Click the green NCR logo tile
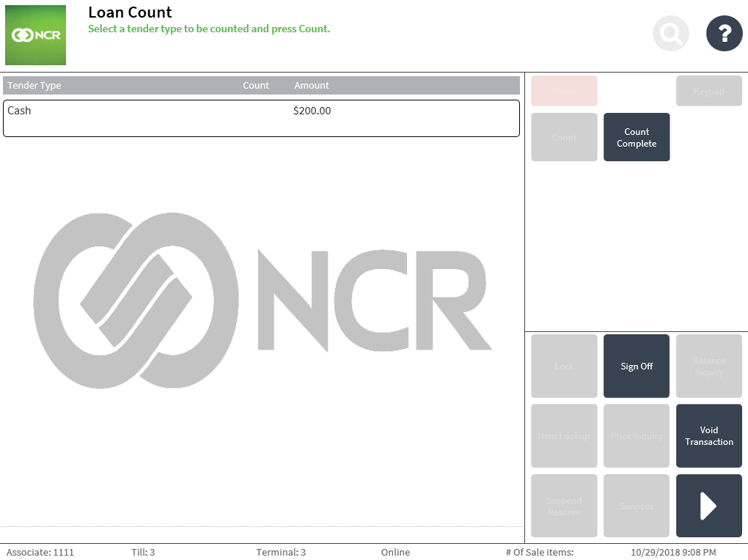This screenshot has width=748, height=560. pos(35,35)
